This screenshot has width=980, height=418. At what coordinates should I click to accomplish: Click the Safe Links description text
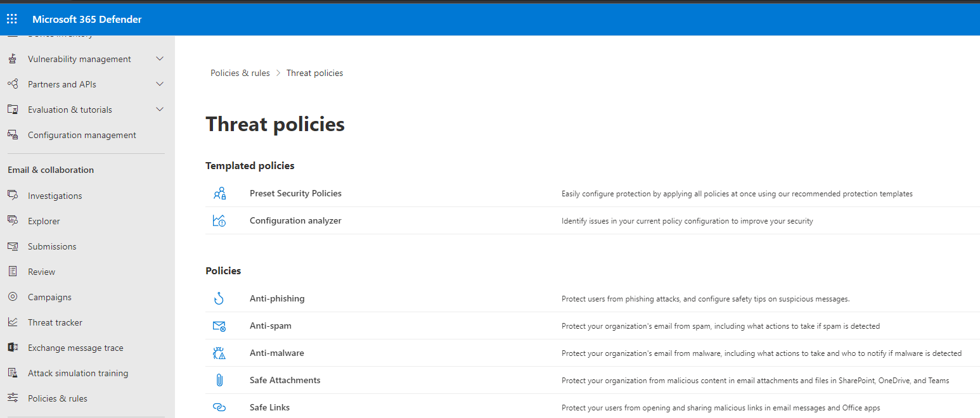[721, 408]
